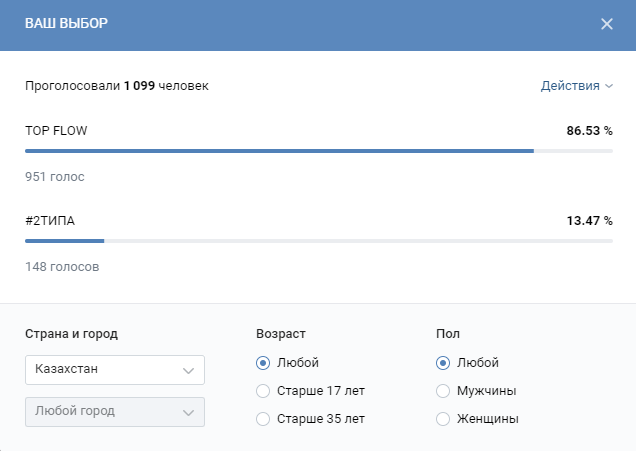Viewport: 636px width, 451px height.
Task: Open the Действия dropdown menu
Action: pos(570,86)
